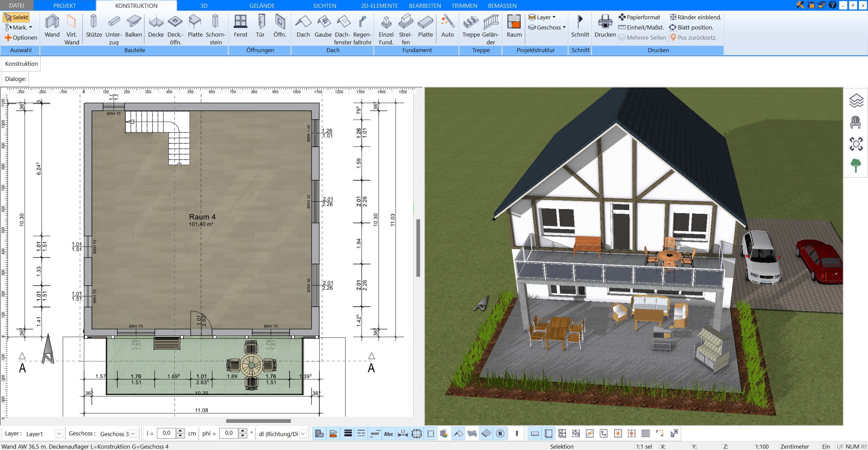Decrease the phi angle spinner value
Screen dimensions: 868x450
coord(242,436)
